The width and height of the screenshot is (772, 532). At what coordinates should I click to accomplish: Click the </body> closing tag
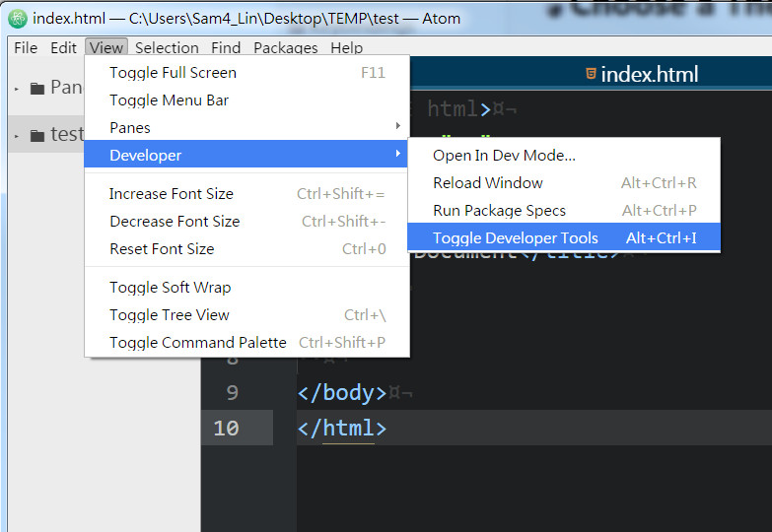pos(342,393)
